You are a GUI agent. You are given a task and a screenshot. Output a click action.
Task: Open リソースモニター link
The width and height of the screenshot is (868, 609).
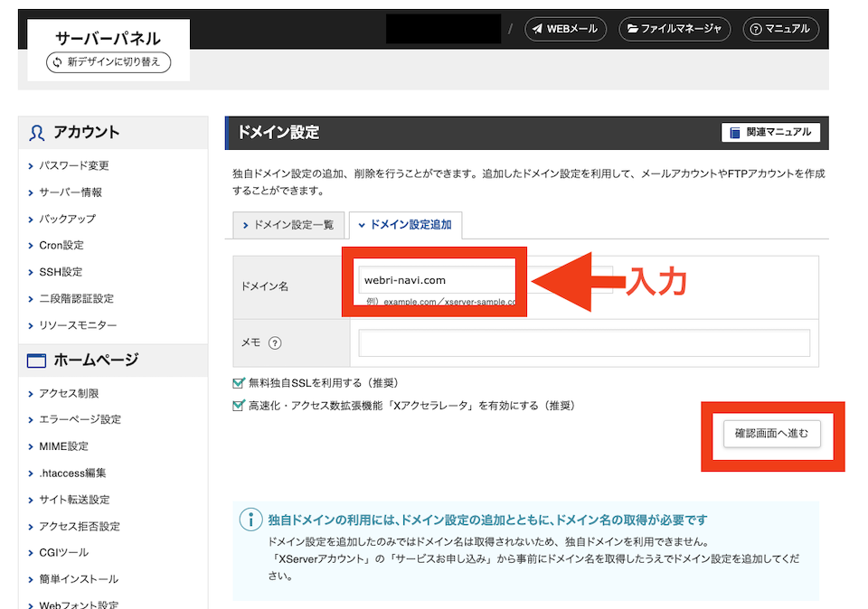[x=78, y=324]
